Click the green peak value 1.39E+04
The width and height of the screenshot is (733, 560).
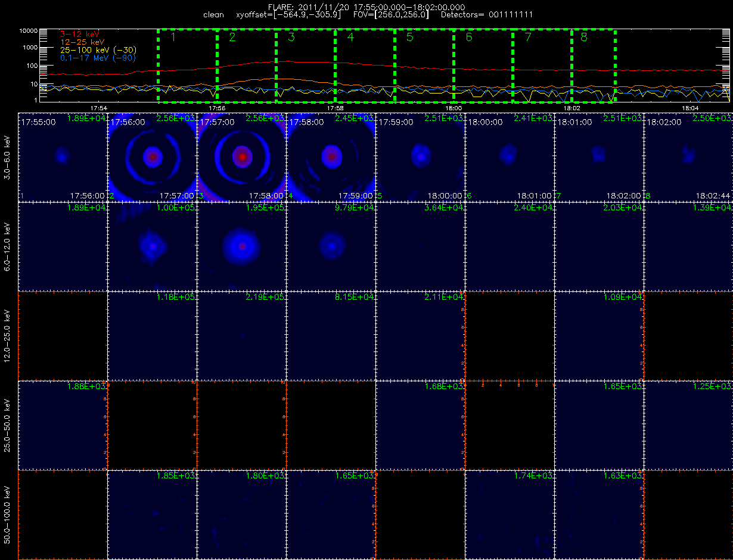[712, 207]
